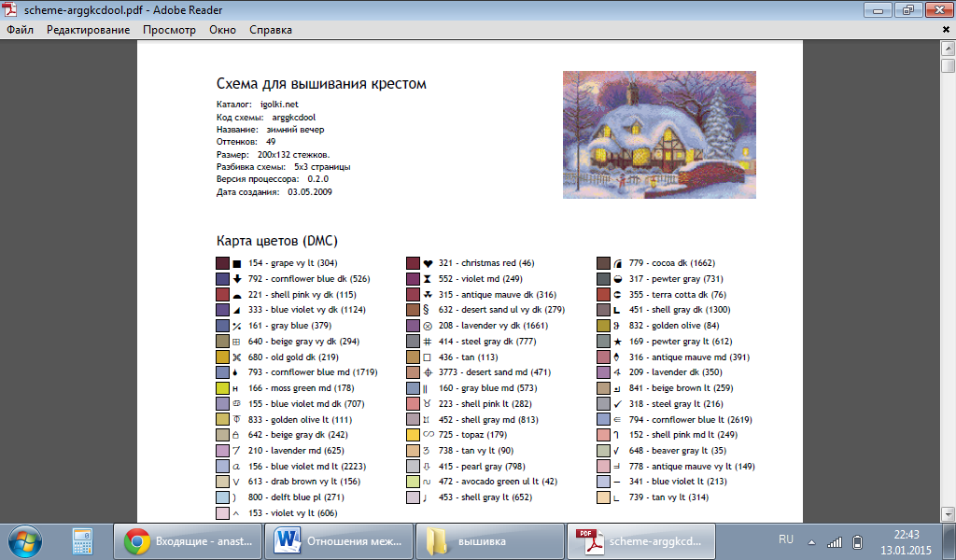
Task: Open the Файл menu
Action: coord(20,30)
